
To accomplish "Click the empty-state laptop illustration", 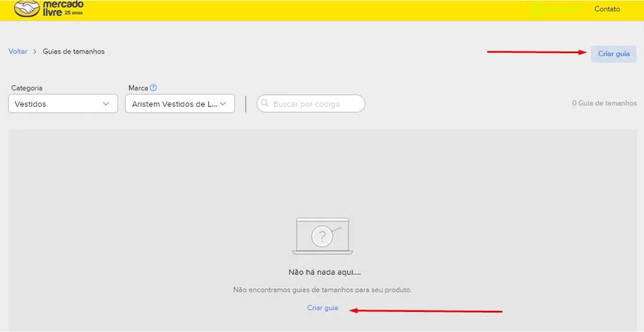I will (x=322, y=236).
